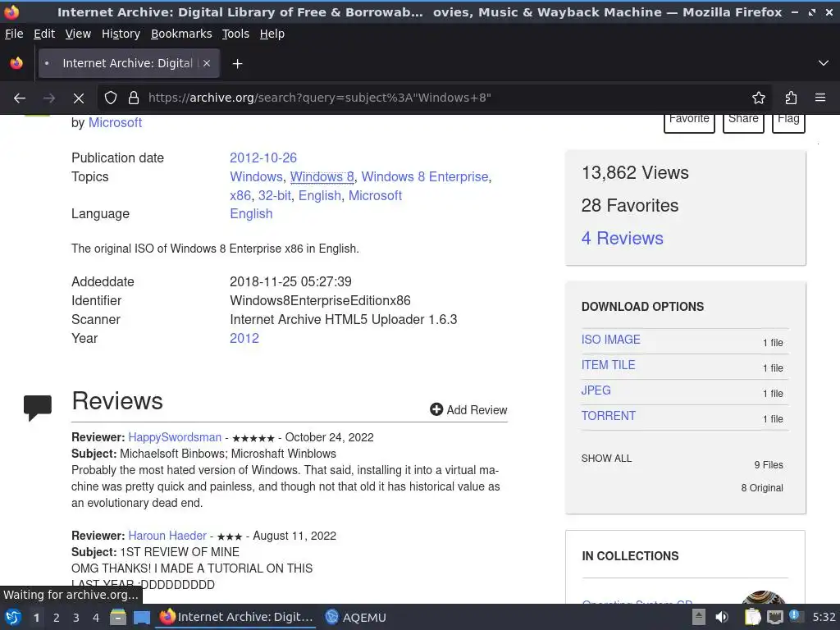The height and width of the screenshot is (630, 840).
Task: Bookmark this page with the star
Action: point(759,98)
